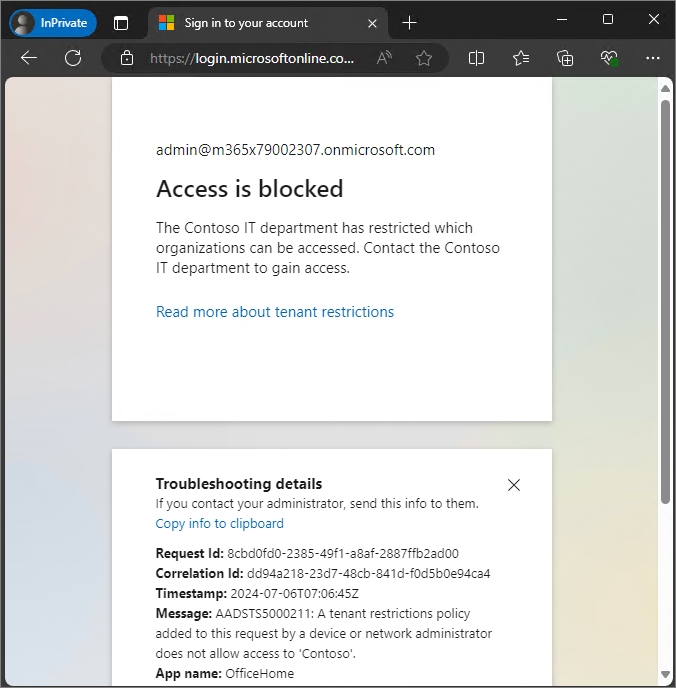Click the AADSTS5000211 error message text
The width and height of the screenshot is (676, 688).
324,634
